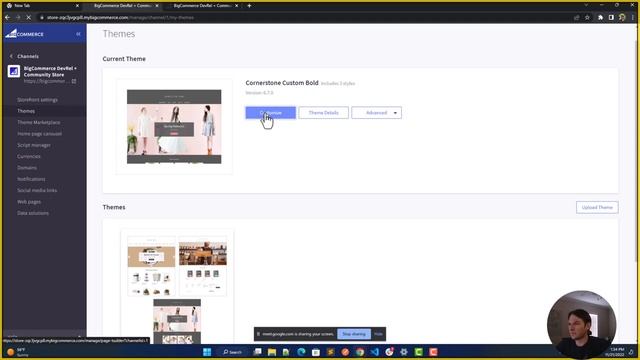Screen dimensions: 640x360
Task: Click the taskbar Search box
Action: click(x=233, y=352)
